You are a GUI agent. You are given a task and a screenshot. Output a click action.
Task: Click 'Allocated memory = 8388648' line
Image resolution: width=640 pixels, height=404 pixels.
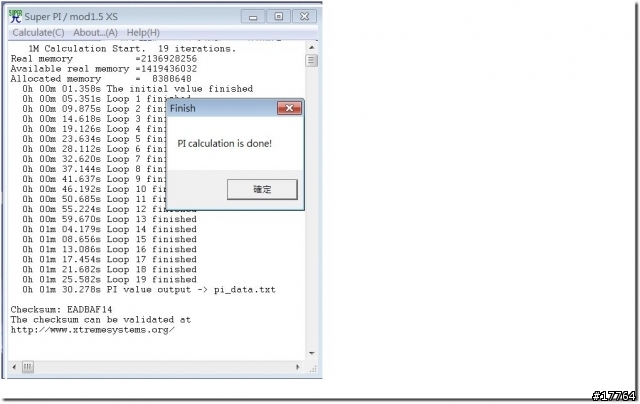pos(101,79)
